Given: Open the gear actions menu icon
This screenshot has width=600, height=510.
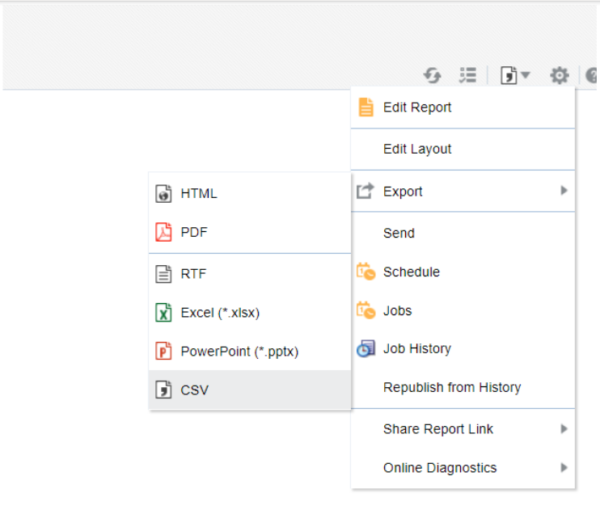Looking at the screenshot, I should point(559,75).
